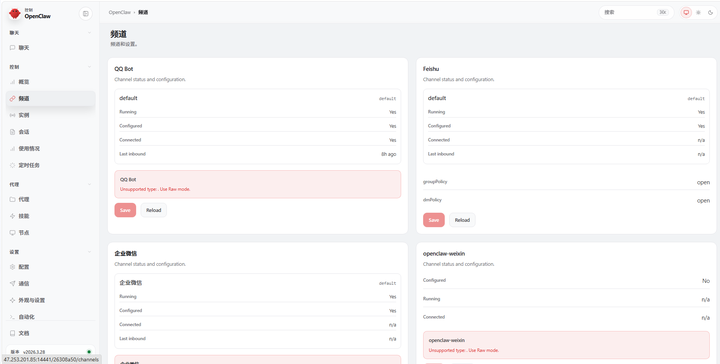This screenshot has width=720, height=364.
Task: Click the OpenClaw red logo icon
Action: 15,14
